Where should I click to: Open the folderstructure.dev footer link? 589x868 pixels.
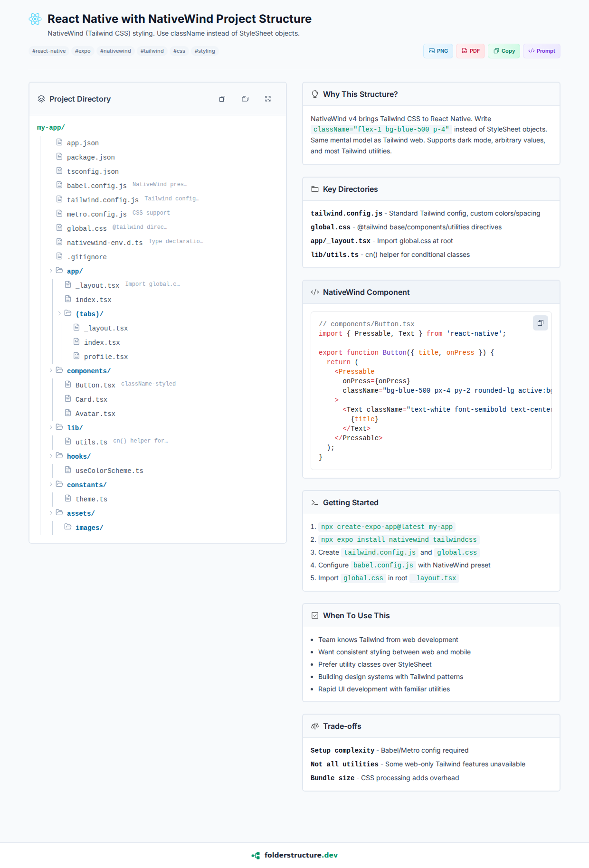[x=301, y=855]
